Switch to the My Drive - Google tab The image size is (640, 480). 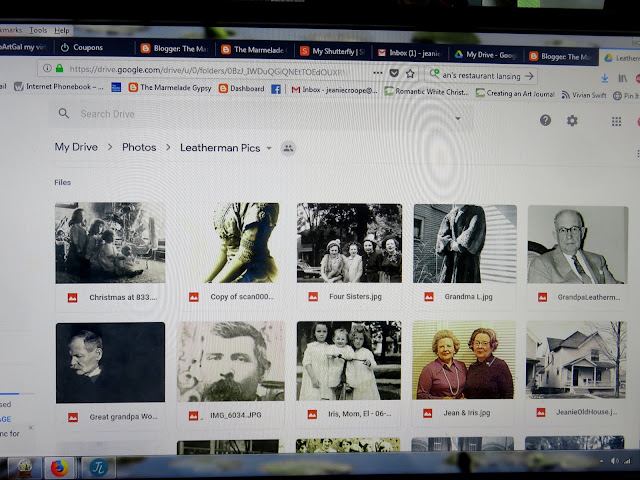click(486, 55)
